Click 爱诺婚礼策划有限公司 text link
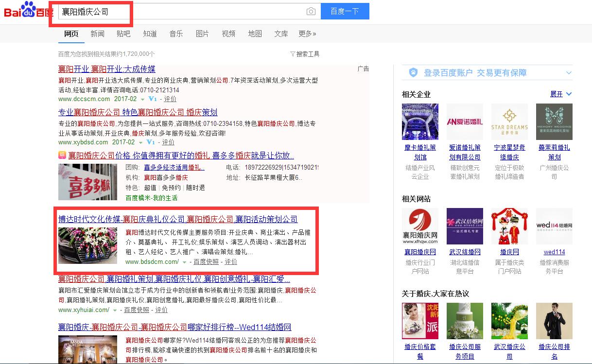592x364 pixels. tap(465, 152)
